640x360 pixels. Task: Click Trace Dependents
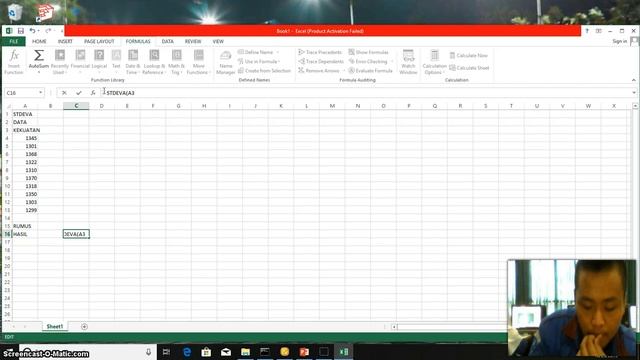321,61
